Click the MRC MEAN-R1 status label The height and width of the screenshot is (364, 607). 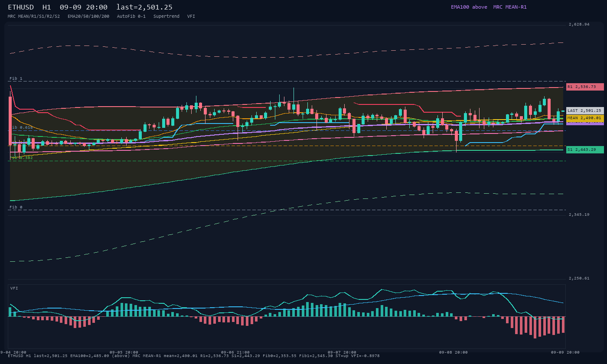[x=510, y=7]
